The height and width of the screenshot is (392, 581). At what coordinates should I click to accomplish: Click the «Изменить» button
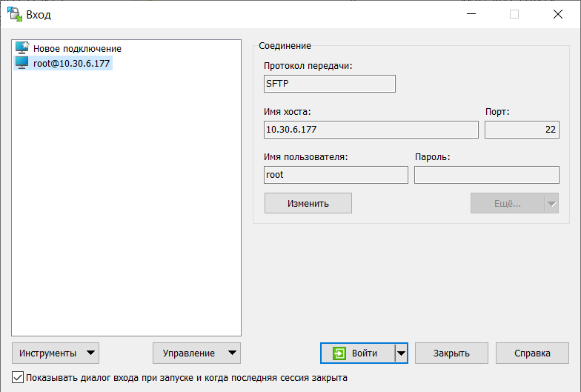(x=308, y=203)
